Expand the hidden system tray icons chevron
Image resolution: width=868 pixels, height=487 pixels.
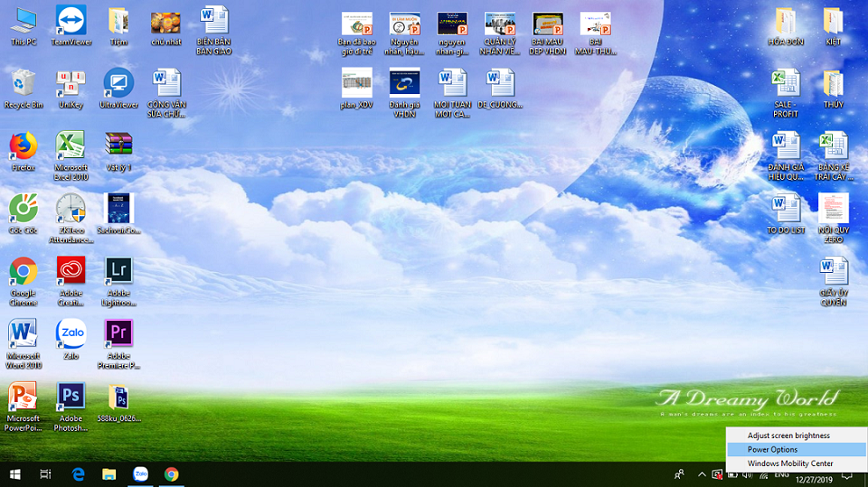click(x=701, y=474)
